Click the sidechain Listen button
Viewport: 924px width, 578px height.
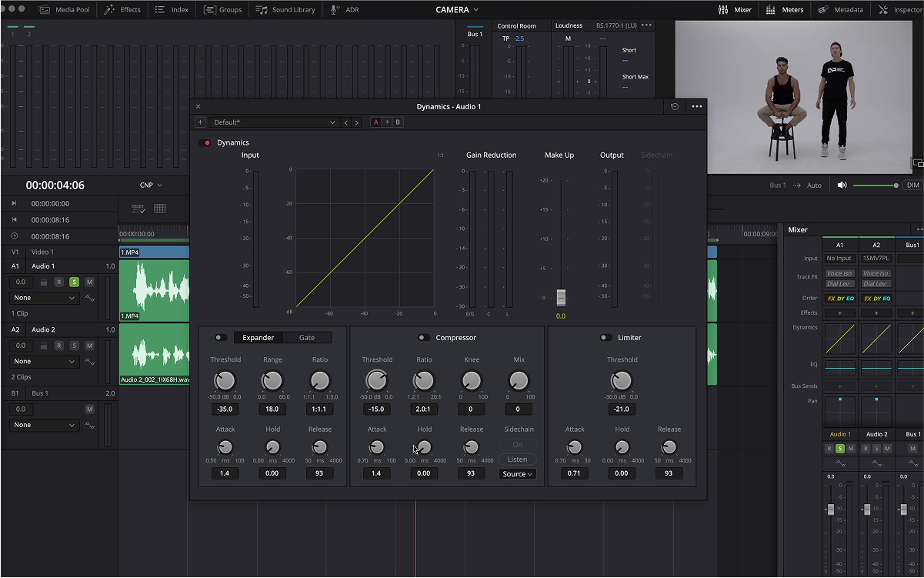pos(518,459)
